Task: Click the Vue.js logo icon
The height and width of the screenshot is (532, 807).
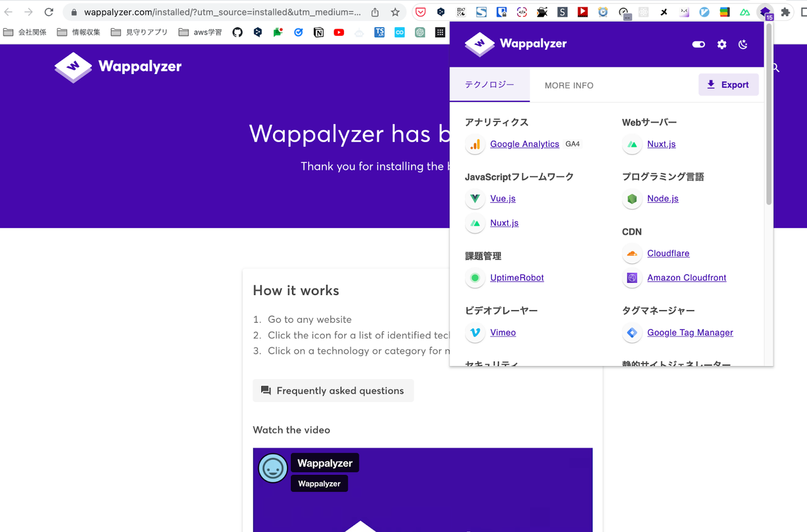Action: click(475, 199)
